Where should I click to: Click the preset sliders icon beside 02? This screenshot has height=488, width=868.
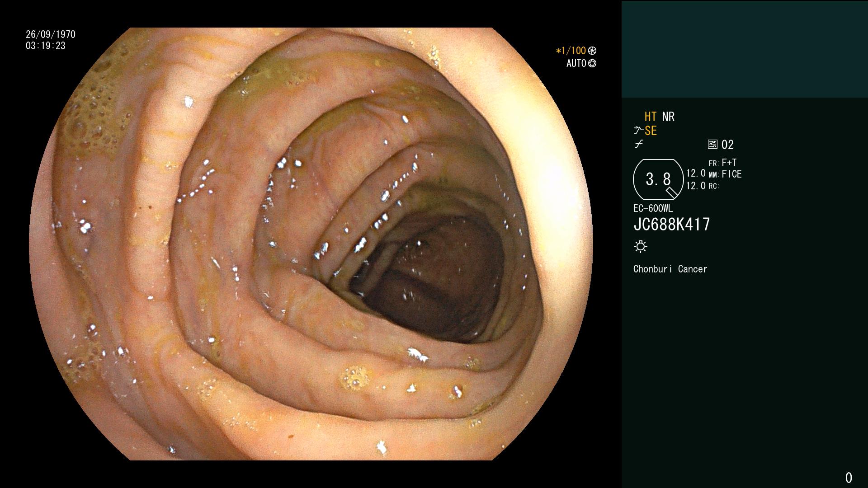pyautogui.click(x=712, y=144)
